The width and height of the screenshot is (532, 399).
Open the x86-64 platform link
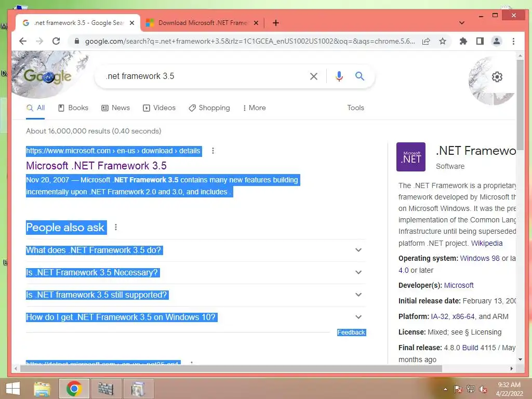[463, 316]
